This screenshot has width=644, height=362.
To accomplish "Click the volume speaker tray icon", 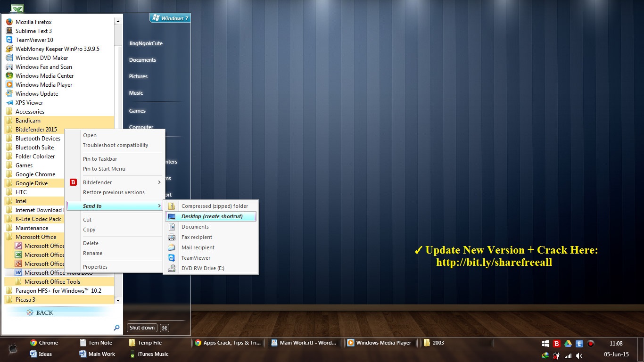I will point(579,356).
